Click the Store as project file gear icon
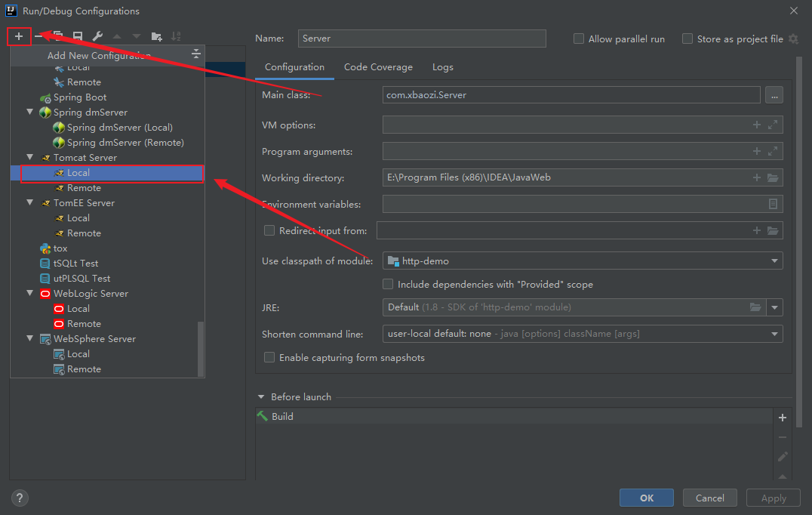Screen dimensions: 812x515 click(x=793, y=39)
